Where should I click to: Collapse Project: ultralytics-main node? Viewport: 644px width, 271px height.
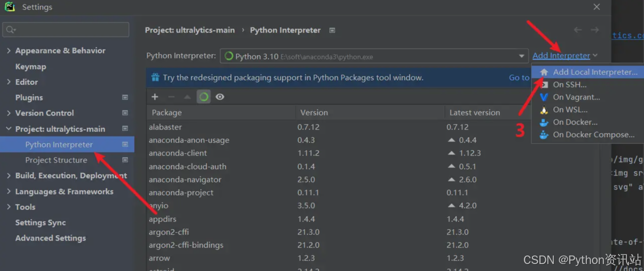click(9, 129)
